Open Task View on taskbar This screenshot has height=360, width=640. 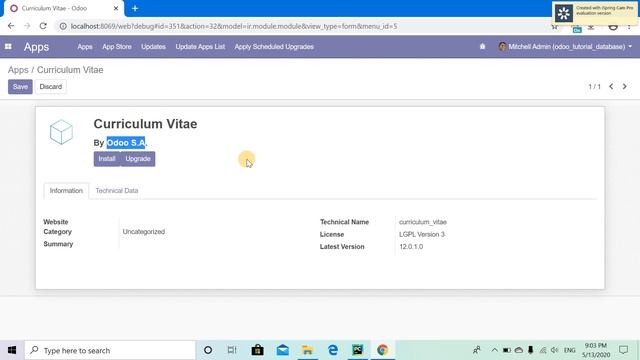(x=232, y=350)
